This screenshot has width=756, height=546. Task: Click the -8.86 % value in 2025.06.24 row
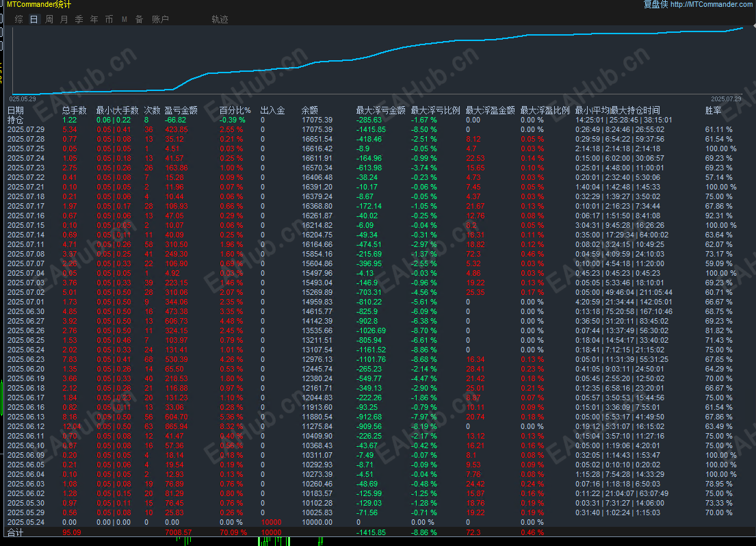tap(424, 350)
